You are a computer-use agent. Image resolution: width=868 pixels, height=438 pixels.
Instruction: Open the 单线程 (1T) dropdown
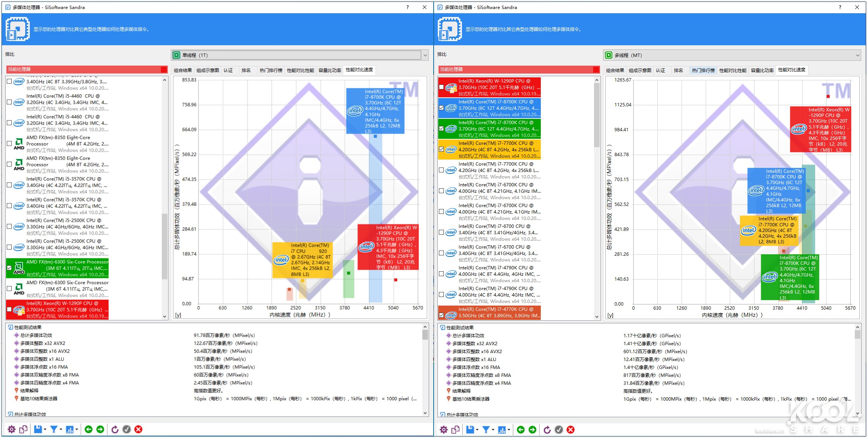pyautogui.click(x=425, y=55)
